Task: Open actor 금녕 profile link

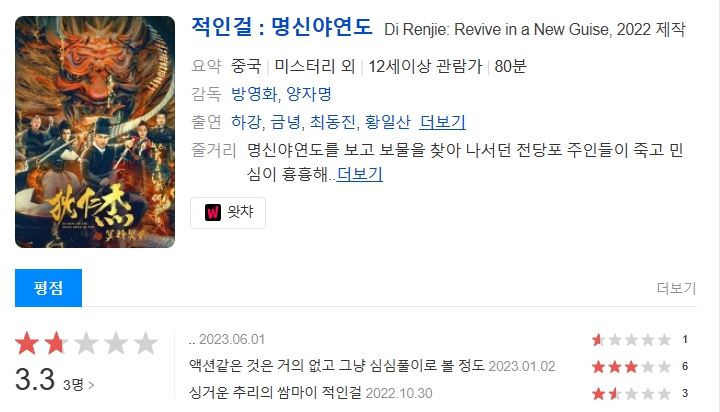Action: (x=286, y=122)
